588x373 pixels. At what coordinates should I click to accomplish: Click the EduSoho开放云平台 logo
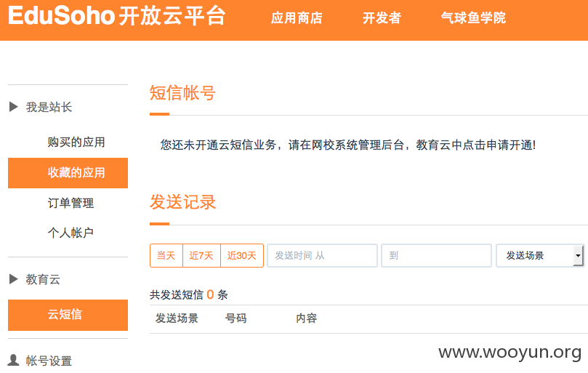tap(116, 16)
